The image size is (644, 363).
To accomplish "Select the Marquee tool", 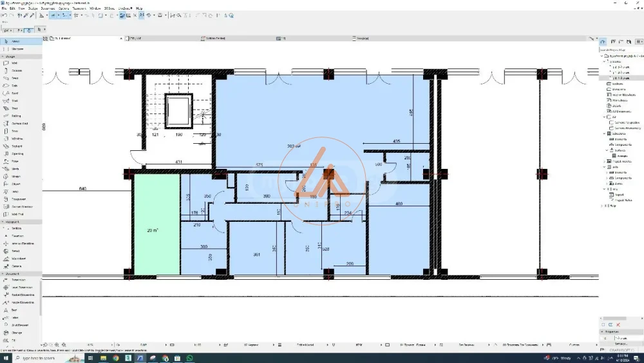I will pyautogui.click(x=16, y=49).
